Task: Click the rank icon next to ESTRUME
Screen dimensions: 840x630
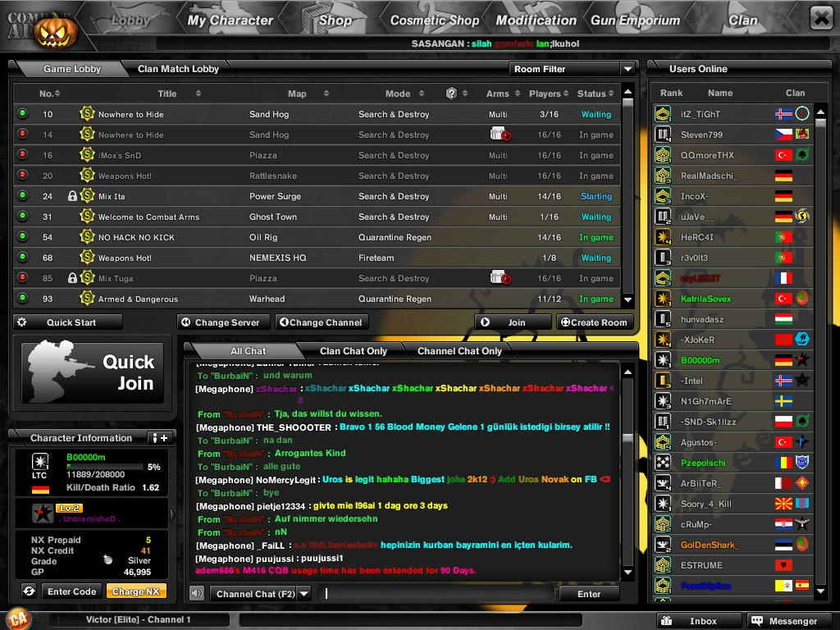Action: (x=663, y=565)
